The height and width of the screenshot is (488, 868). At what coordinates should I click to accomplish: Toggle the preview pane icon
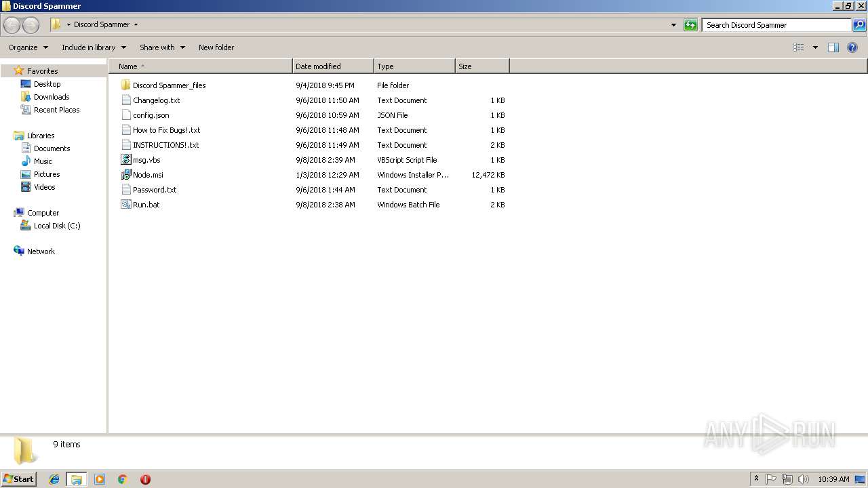coord(833,47)
